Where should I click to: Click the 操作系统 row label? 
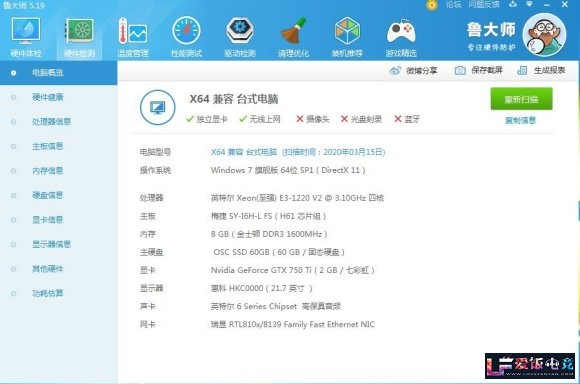(155, 170)
